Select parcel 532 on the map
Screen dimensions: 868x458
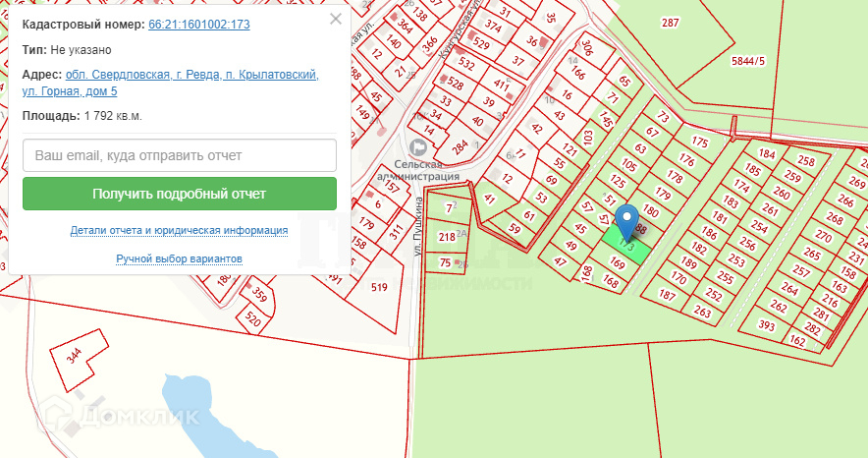coord(466,64)
